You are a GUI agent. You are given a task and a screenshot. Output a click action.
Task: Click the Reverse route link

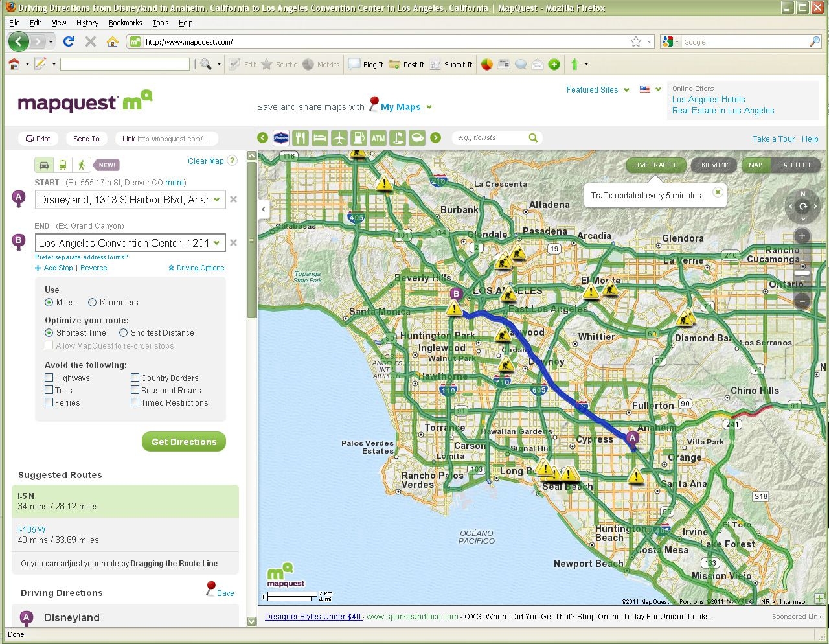(x=94, y=268)
